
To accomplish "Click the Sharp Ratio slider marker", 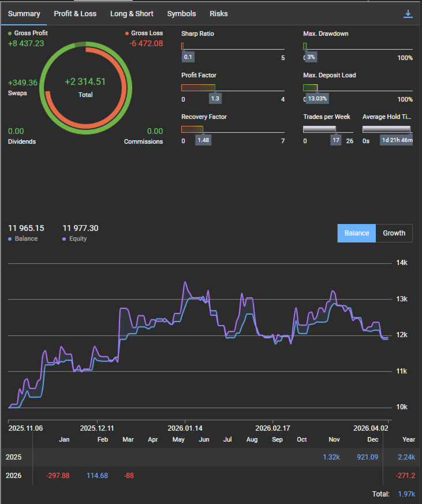I will 188,57.
